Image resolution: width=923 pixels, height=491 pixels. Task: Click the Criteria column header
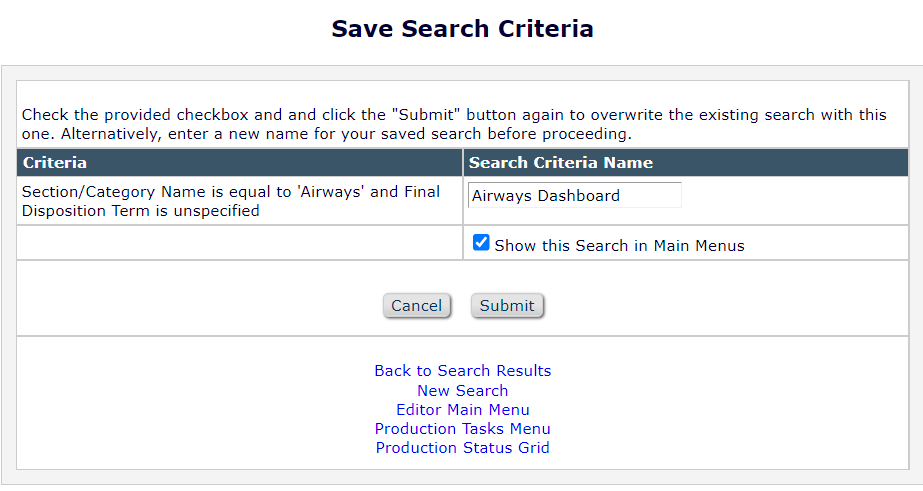(x=55, y=163)
